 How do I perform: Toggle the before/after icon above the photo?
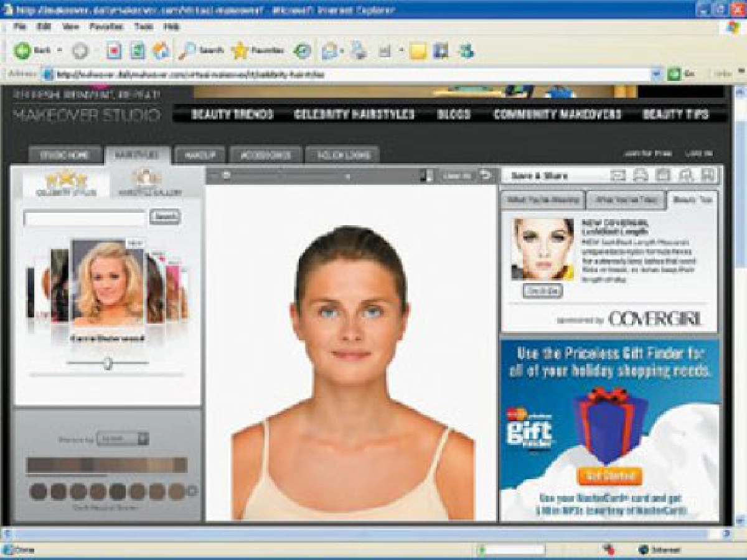click(x=426, y=175)
